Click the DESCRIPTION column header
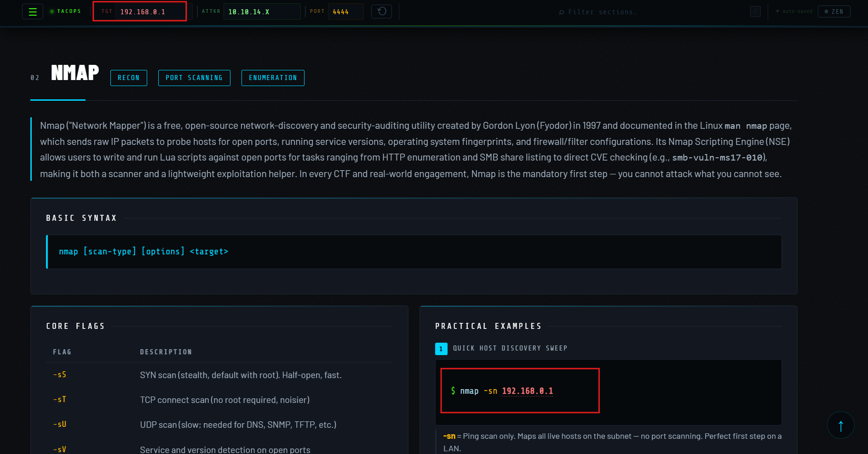868x454 pixels. tap(166, 352)
